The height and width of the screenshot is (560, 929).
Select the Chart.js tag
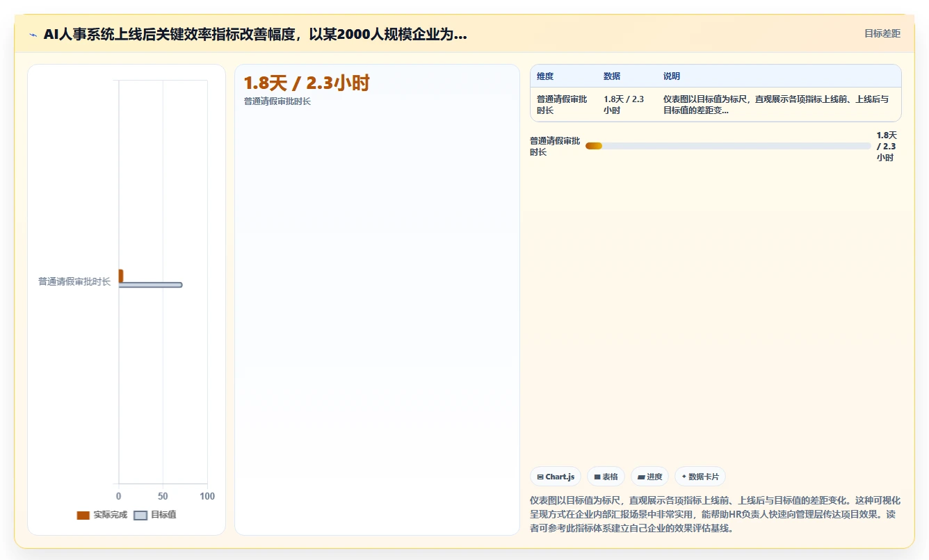[556, 477]
